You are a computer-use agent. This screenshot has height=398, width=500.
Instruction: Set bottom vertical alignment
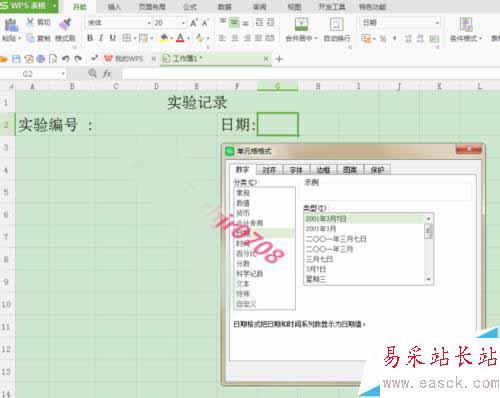(x=246, y=23)
